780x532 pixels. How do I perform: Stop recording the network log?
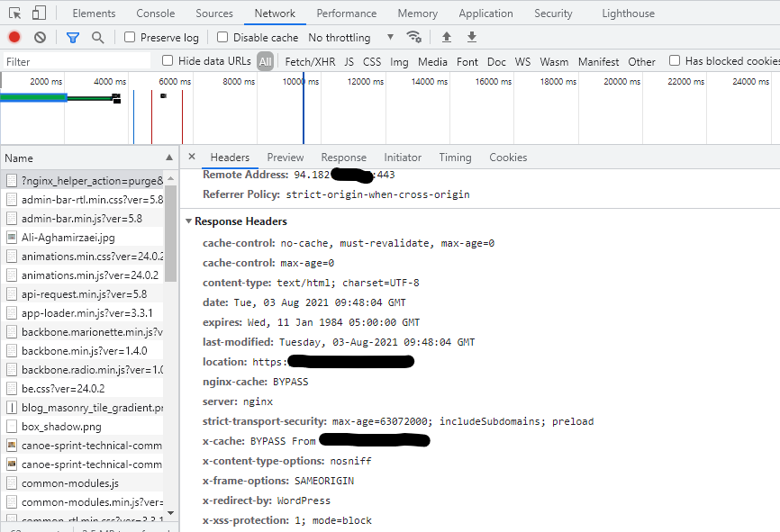[14, 37]
